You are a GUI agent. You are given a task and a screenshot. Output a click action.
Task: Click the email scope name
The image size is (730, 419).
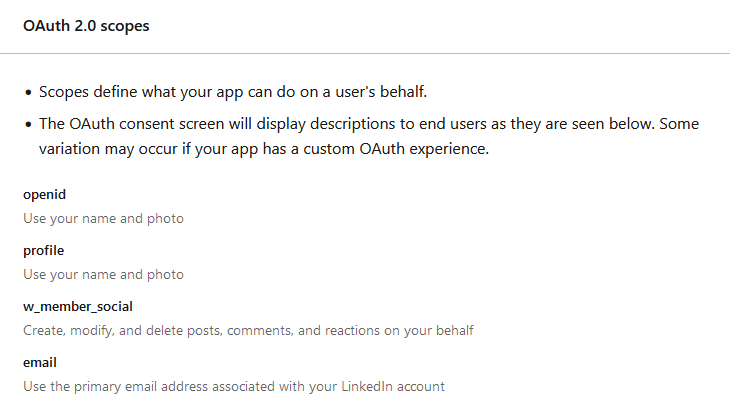(40, 362)
